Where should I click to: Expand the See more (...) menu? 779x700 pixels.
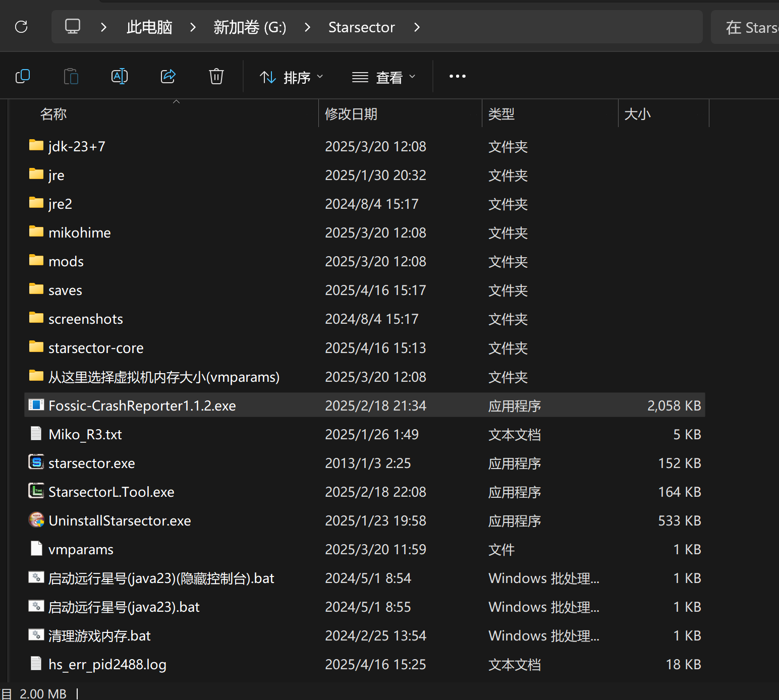457,76
